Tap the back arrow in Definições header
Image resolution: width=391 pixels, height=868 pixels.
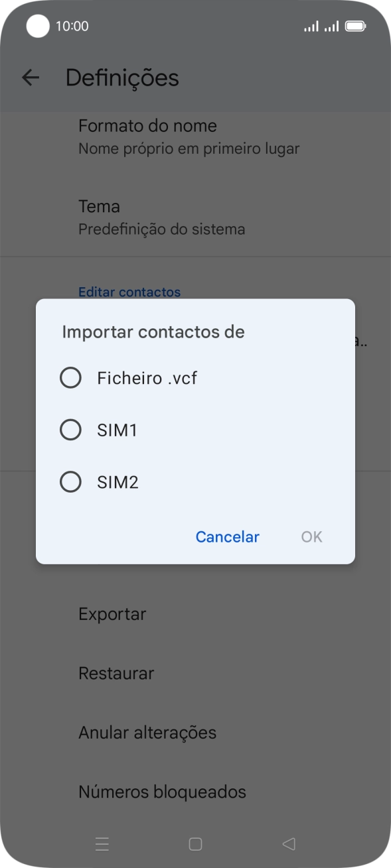click(x=31, y=78)
